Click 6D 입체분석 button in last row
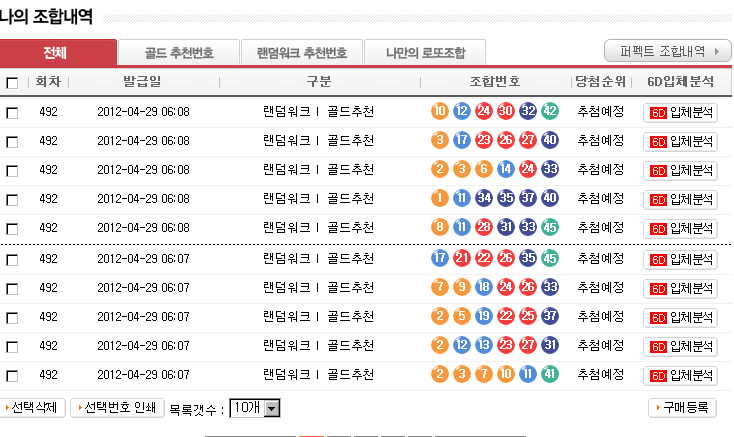The width and height of the screenshot is (734, 437). coord(680,376)
